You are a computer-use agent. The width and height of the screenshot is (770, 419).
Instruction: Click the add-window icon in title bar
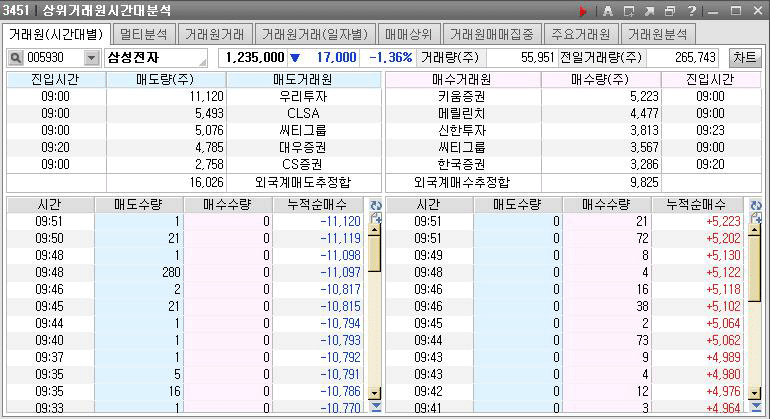click(629, 11)
